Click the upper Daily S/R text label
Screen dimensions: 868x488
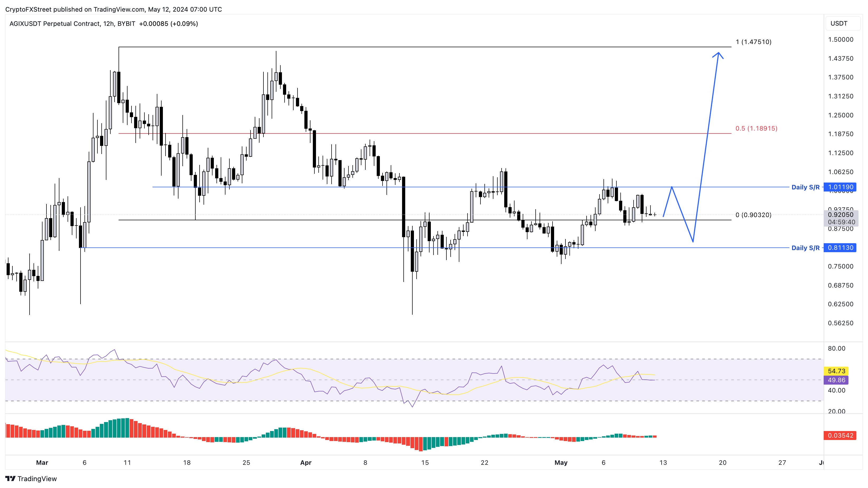coord(805,187)
